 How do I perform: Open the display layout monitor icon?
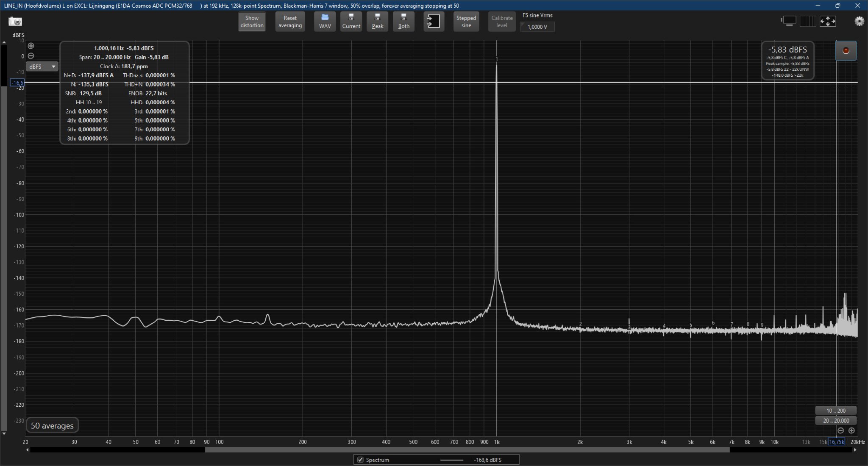tap(789, 21)
